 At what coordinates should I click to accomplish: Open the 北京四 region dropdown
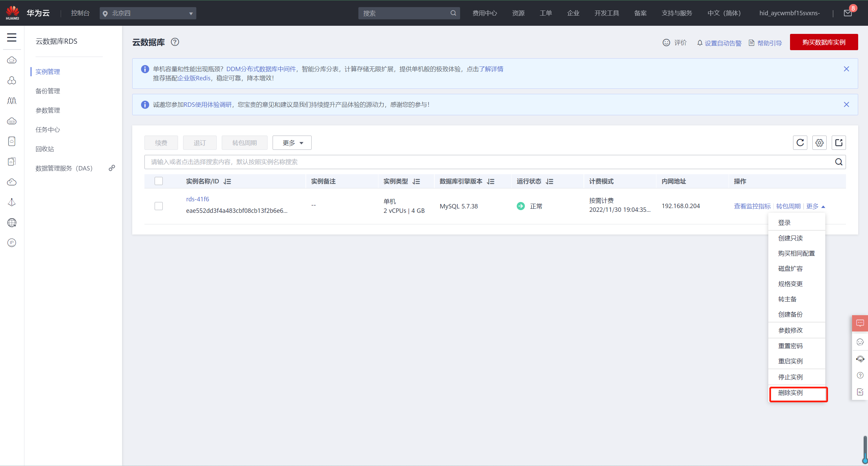pos(148,13)
